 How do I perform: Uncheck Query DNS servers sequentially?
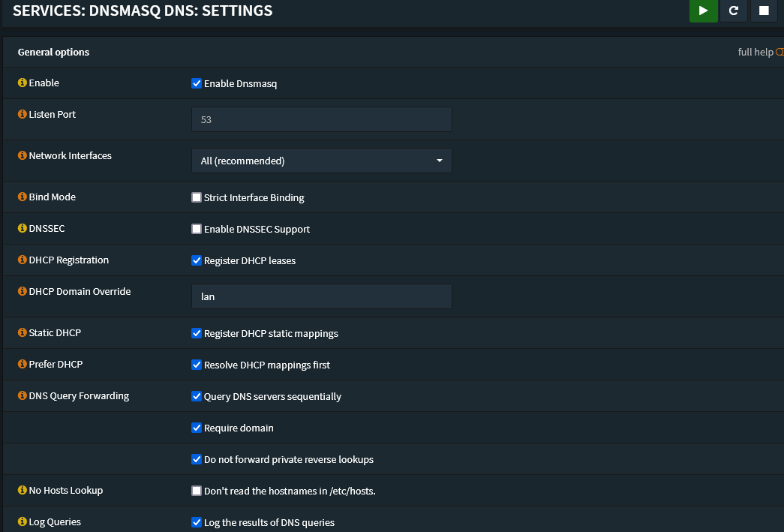point(197,396)
